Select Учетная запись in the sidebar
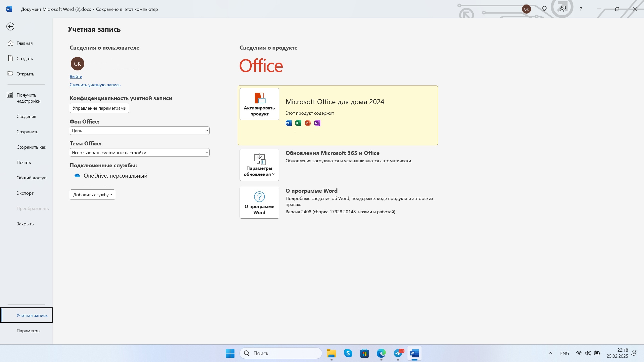The height and width of the screenshot is (362, 644). tap(26, 315)
